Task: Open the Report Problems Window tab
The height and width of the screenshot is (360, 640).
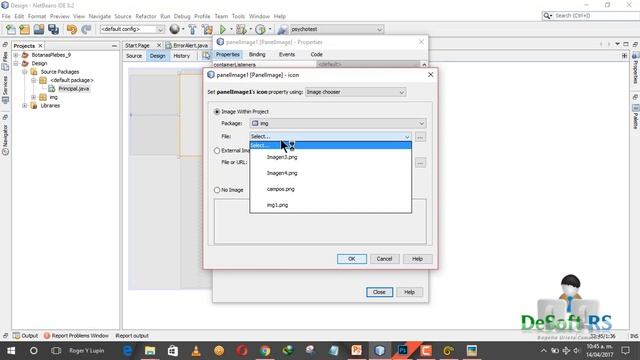Action: point(76,336)
